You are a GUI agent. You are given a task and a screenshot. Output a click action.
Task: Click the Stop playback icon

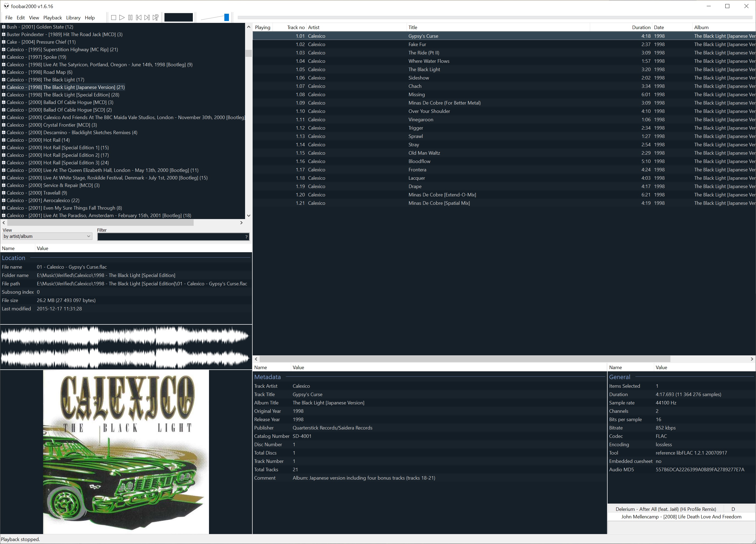coord(113,17)
